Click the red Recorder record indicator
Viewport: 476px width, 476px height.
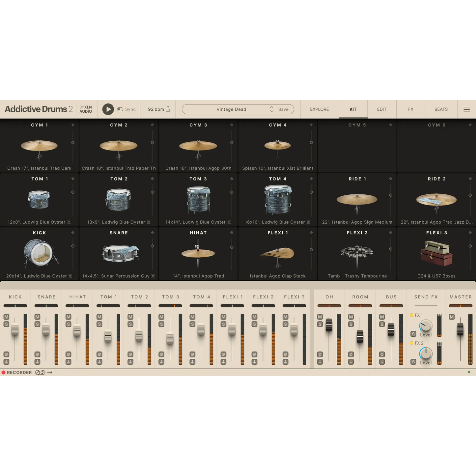coord(3,372)
